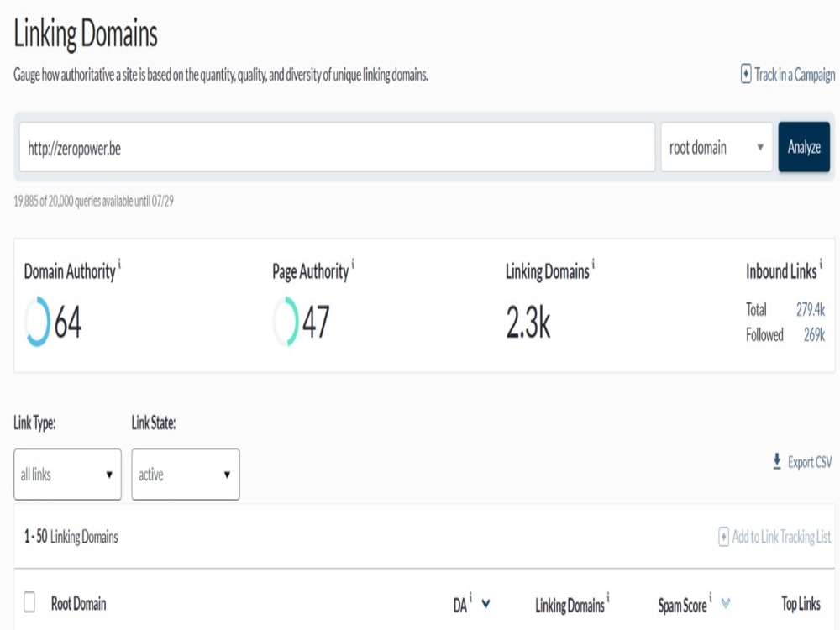This screenshot has width=840, height=630.
Task: Click the URL field containing http://zeropower.be
Action: pos(337,147)
